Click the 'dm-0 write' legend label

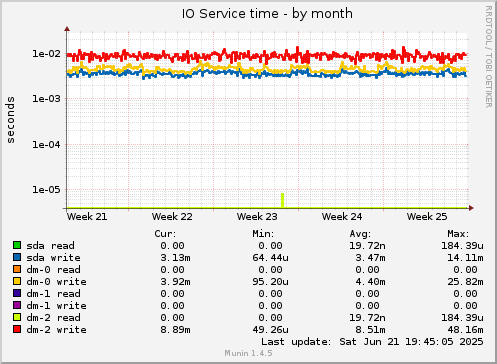(56, 282)
